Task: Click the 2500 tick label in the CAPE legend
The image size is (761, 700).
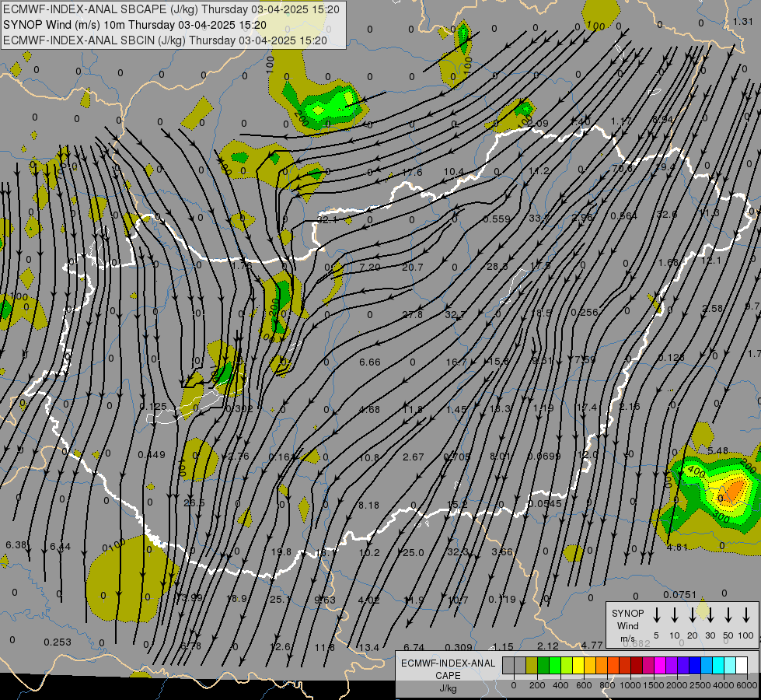Action: pyautogui.click(x=700, y=685)
